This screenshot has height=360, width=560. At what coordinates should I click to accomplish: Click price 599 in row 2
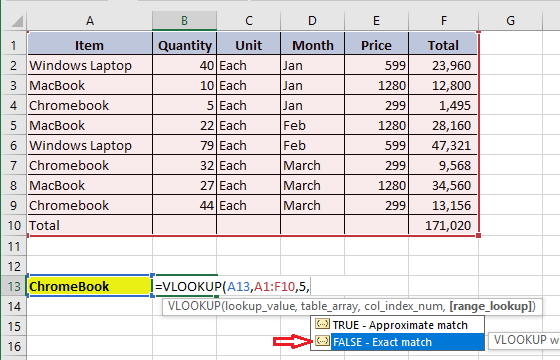click(376, 65)
